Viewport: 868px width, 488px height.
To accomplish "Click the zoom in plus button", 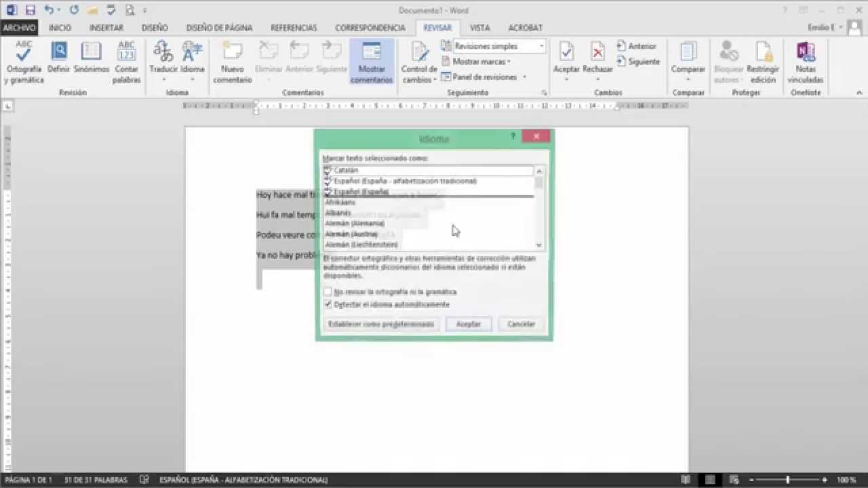I will coord(824,480).
